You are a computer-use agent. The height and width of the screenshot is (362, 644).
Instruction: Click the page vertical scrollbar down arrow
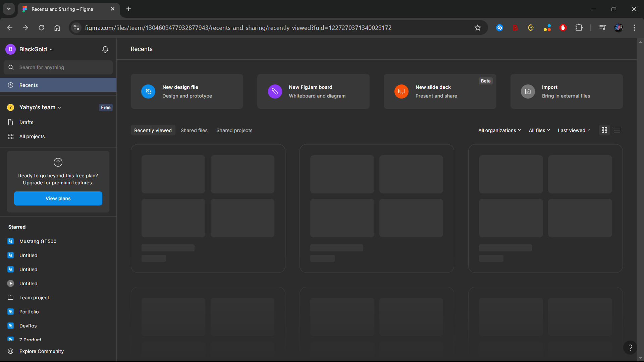(x=640, y=358)
